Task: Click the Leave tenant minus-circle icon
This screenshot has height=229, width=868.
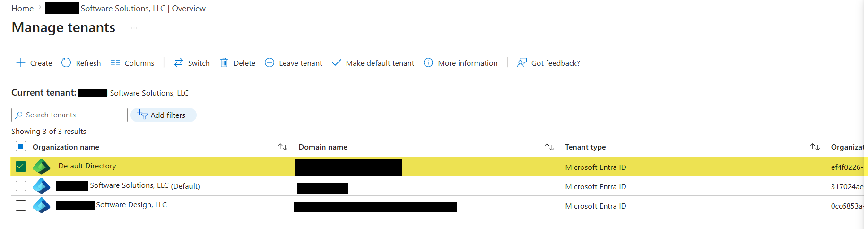Action: pyautogui.click(x=269, y=62)
